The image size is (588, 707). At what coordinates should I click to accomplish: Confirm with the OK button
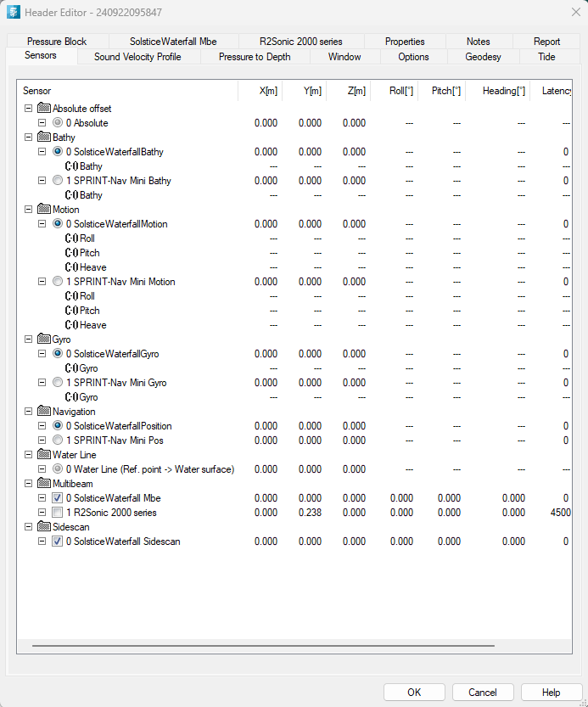414,692
